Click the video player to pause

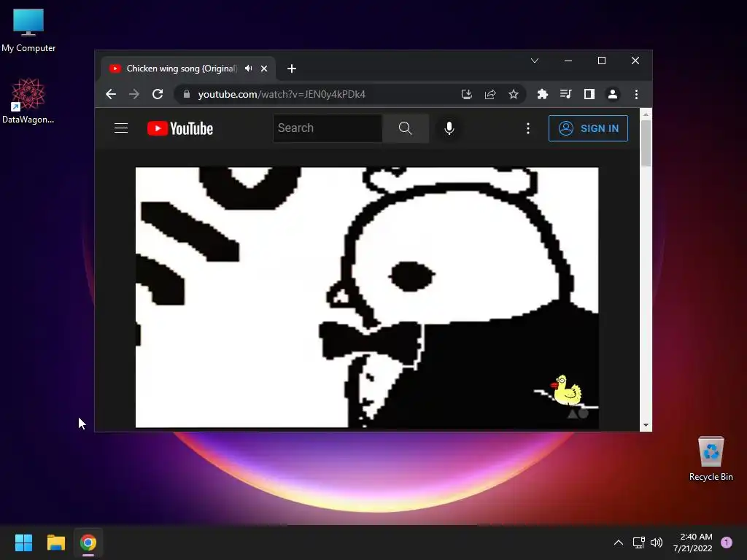(x=367, y=297)
